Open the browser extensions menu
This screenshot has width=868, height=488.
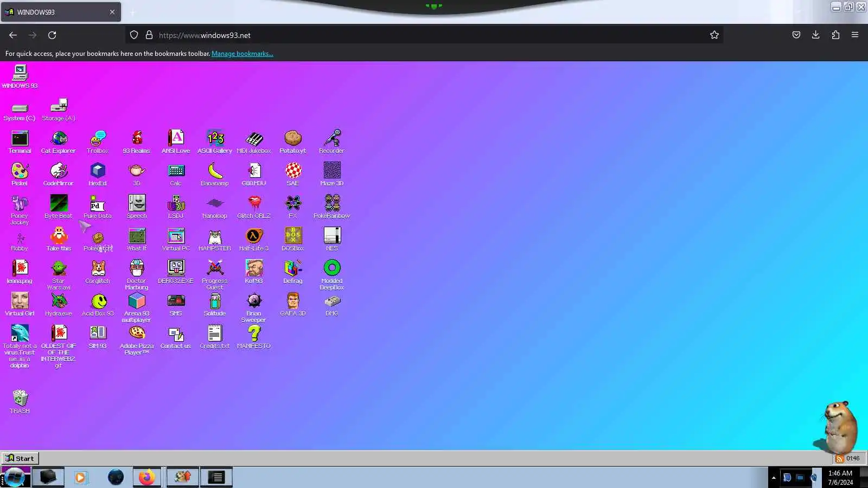(835, 35)
